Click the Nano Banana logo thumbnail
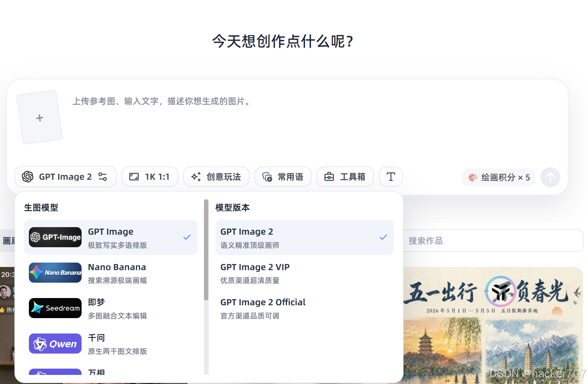The image size is (588, 384). 55,273
